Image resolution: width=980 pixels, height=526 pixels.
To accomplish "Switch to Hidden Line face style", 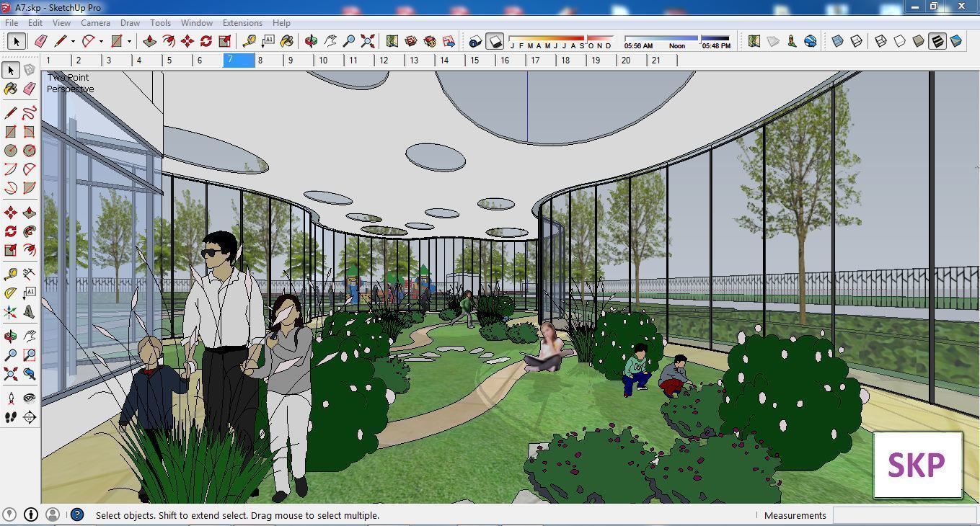I will [x=900, y=41].
